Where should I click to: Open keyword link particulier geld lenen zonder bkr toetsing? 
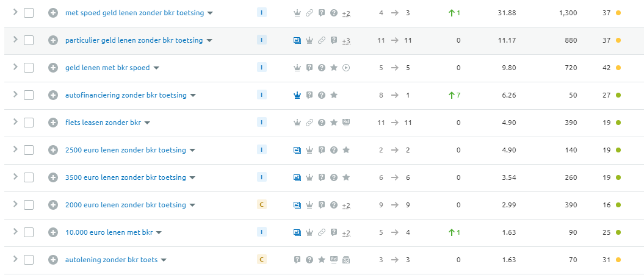click(134, 40)
